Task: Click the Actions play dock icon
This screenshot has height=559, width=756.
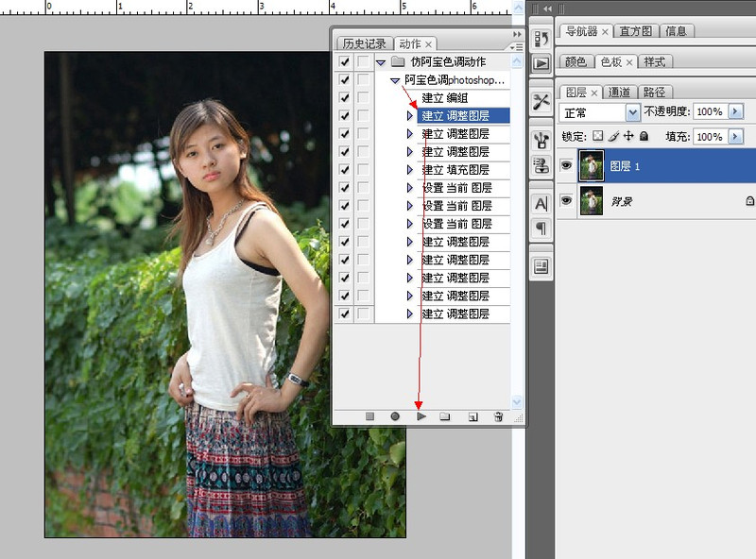Action: [541, 63]
